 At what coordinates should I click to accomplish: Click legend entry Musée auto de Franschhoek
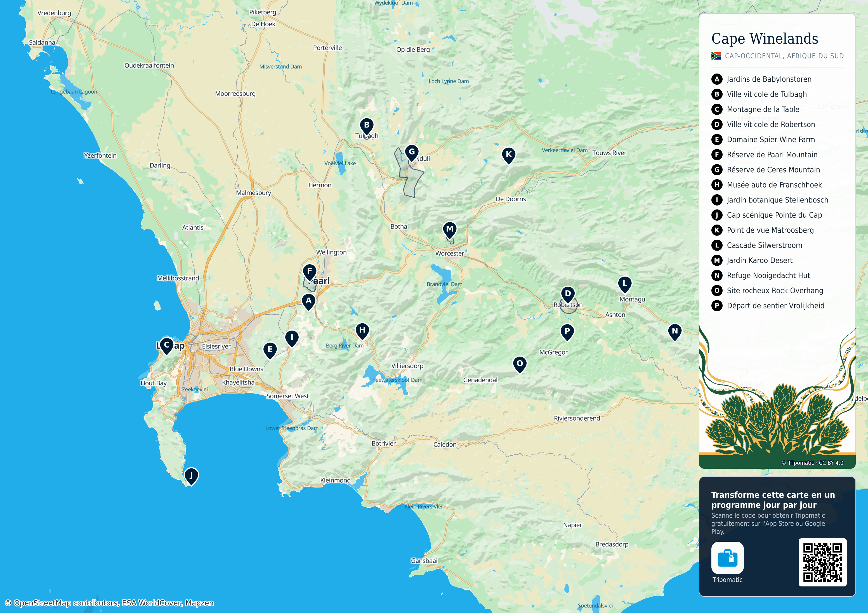[x=766, y=185]
